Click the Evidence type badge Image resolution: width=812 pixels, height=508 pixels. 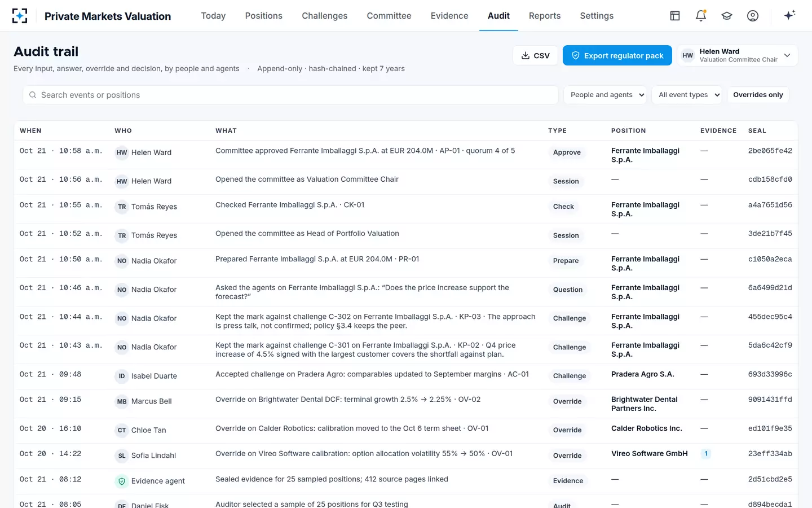click(x=568, y=481)
